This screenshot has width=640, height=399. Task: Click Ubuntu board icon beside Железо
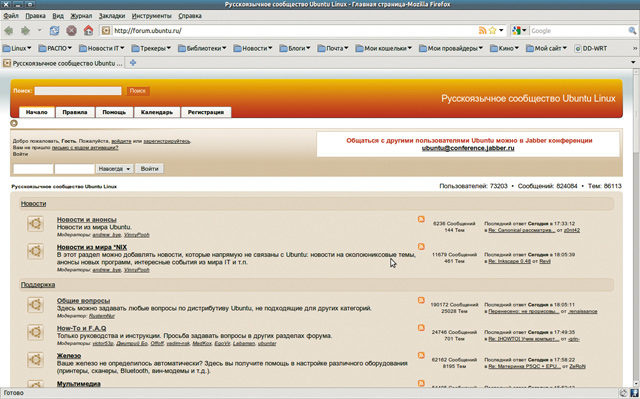(36, 360)
